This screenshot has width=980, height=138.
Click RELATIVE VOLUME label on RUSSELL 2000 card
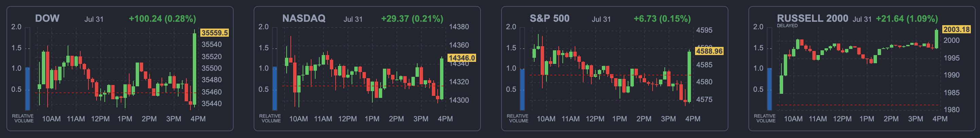pyautogui.click(x=765, y=118)
